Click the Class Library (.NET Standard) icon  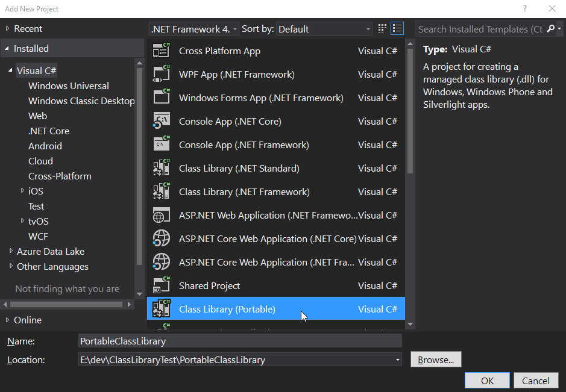[x=162, y=167]
